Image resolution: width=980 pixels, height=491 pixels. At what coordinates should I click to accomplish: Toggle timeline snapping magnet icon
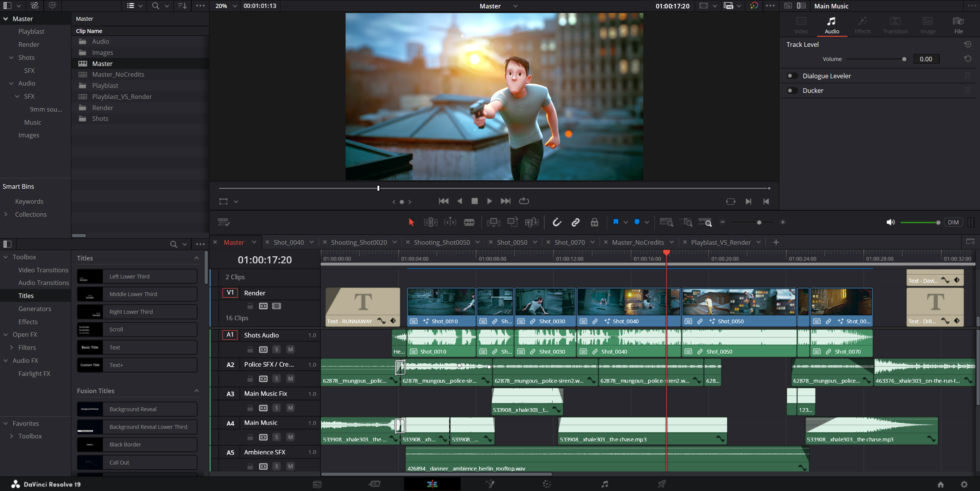click(x=557, y=222)
